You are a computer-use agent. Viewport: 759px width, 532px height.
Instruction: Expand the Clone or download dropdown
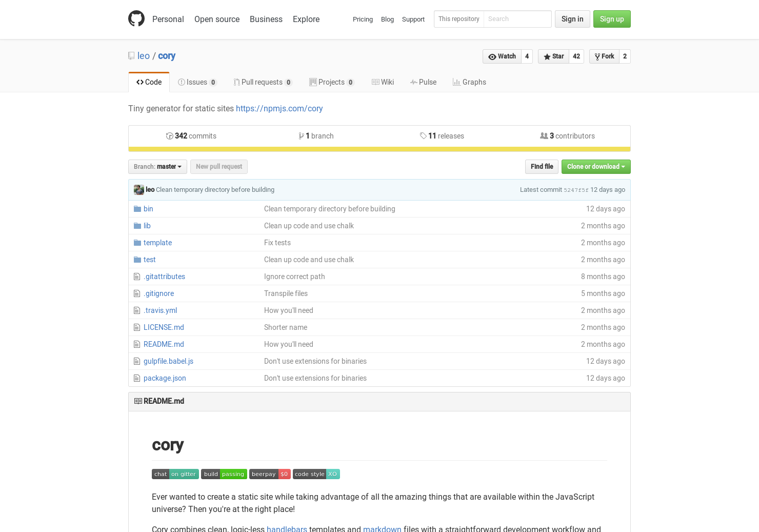point(596,167)
